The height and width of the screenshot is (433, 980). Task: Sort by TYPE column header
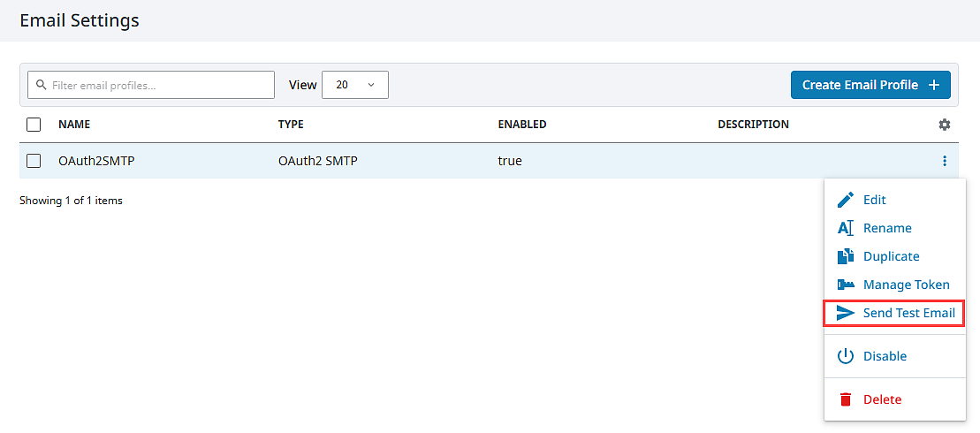[291, 125]
